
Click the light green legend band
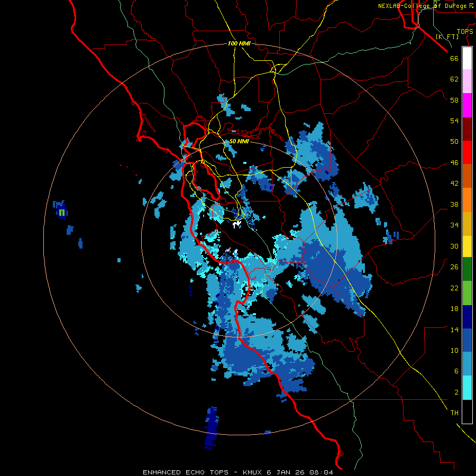click(467, 293)
